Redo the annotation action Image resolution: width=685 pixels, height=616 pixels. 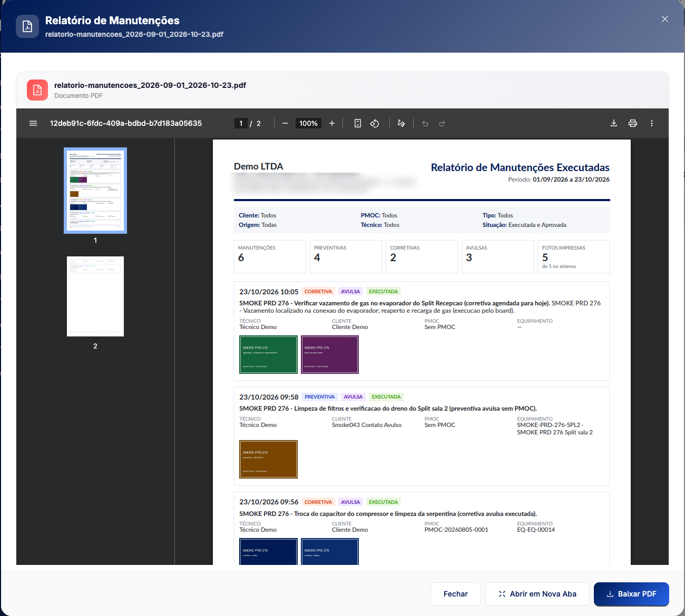442,123
